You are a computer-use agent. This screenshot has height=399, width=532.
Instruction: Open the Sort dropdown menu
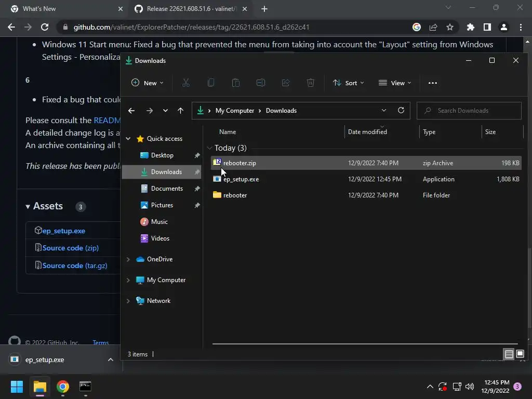point(349,83)
